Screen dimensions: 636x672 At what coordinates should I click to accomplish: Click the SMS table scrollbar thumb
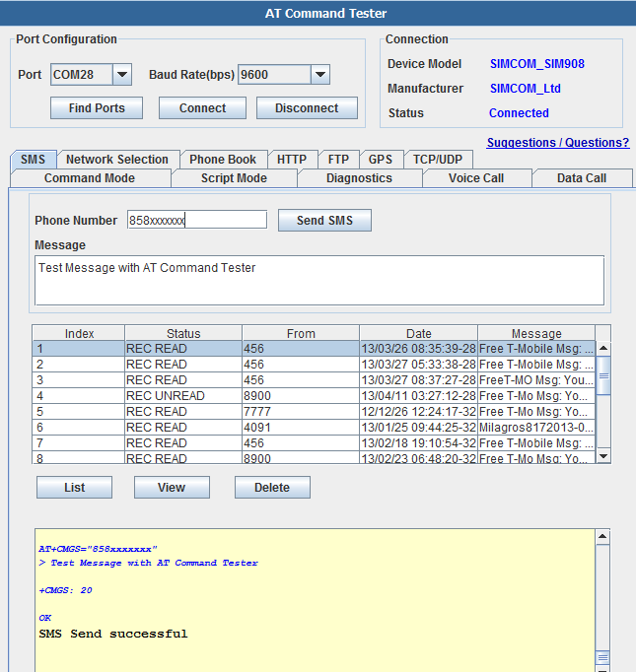603,375
